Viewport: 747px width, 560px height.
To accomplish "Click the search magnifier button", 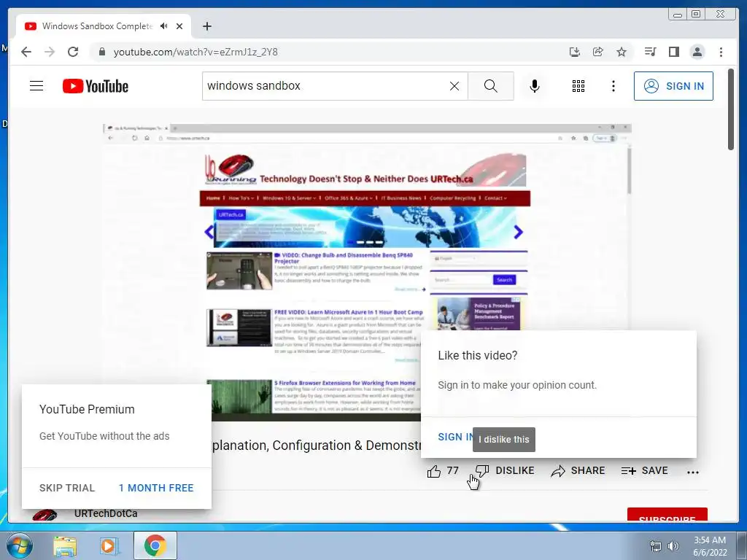I will 491,86.
